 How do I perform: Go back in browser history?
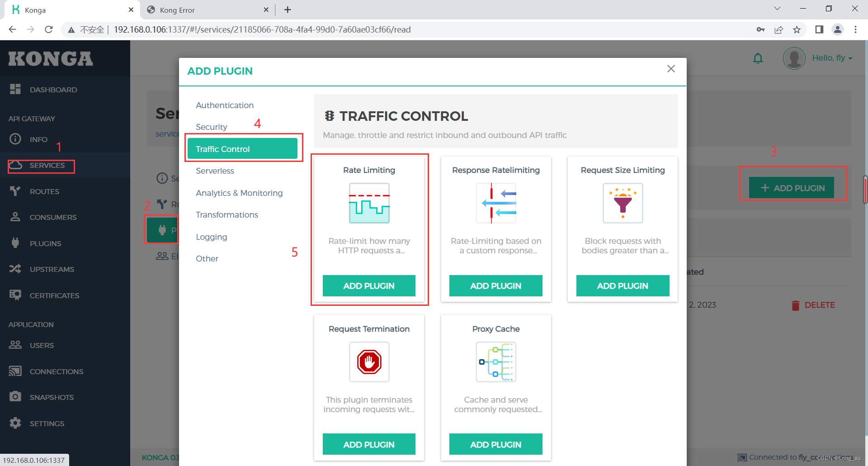click(12, 29)
